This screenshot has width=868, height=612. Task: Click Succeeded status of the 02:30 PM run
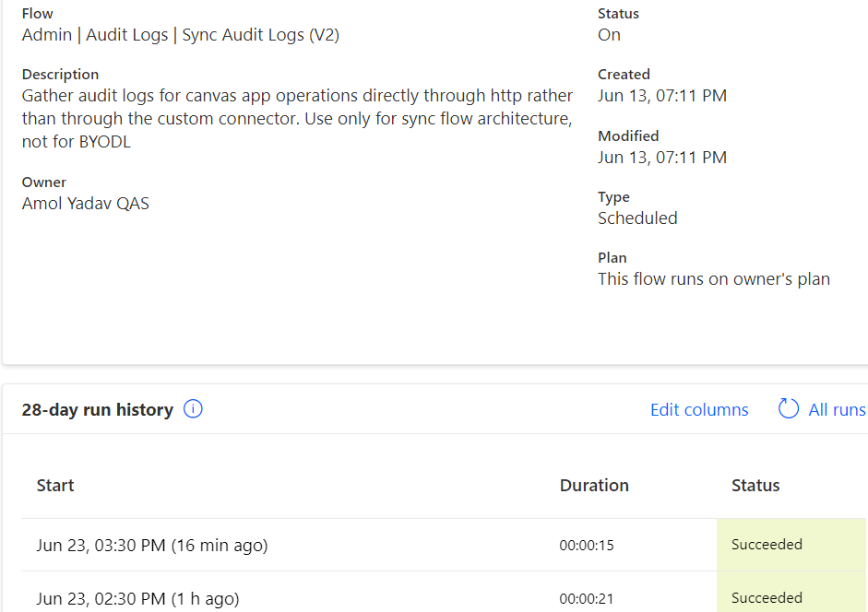(767, 597)
